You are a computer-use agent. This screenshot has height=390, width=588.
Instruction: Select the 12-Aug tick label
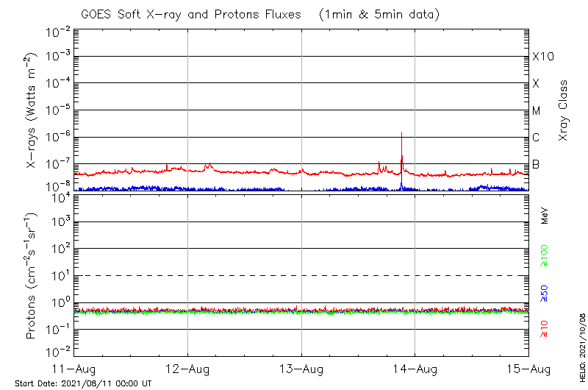point(188,368)
